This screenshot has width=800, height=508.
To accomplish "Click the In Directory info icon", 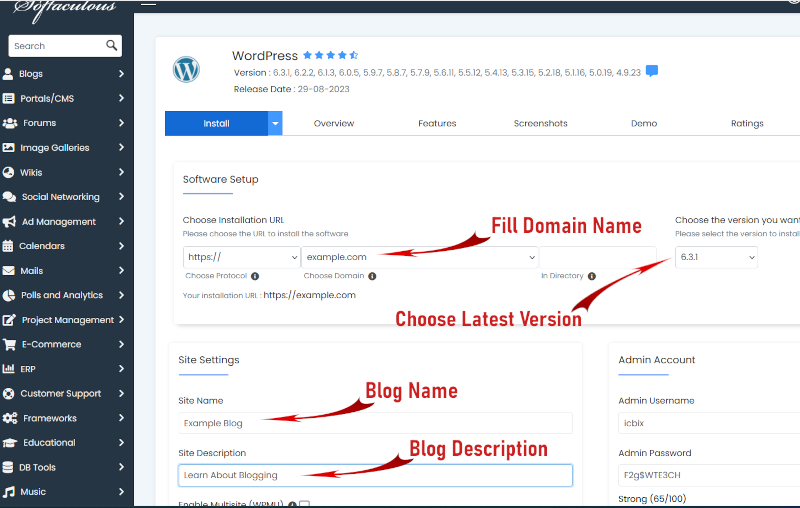I will click(x=592, y=276).
